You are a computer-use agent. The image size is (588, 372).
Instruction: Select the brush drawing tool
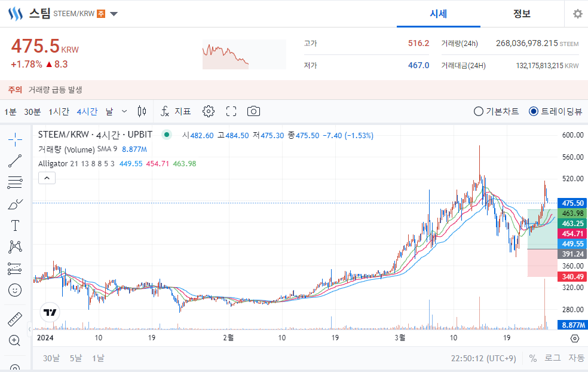[15, 204]
